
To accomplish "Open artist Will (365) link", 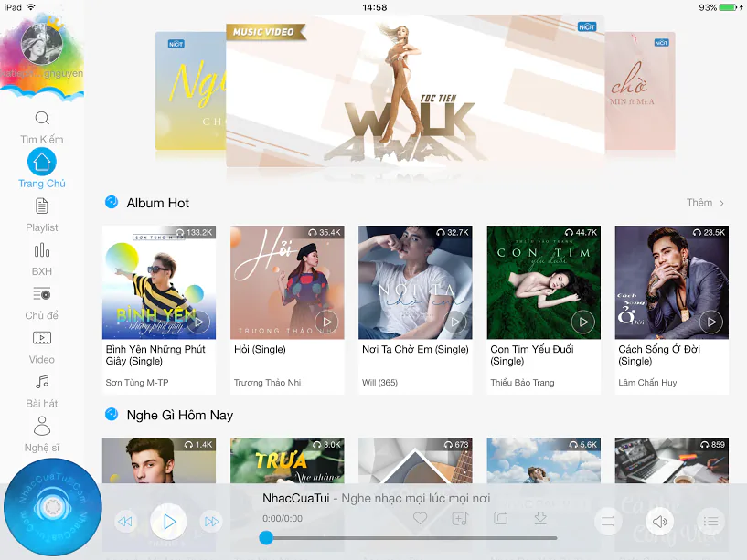I will (x=379, y=383).
